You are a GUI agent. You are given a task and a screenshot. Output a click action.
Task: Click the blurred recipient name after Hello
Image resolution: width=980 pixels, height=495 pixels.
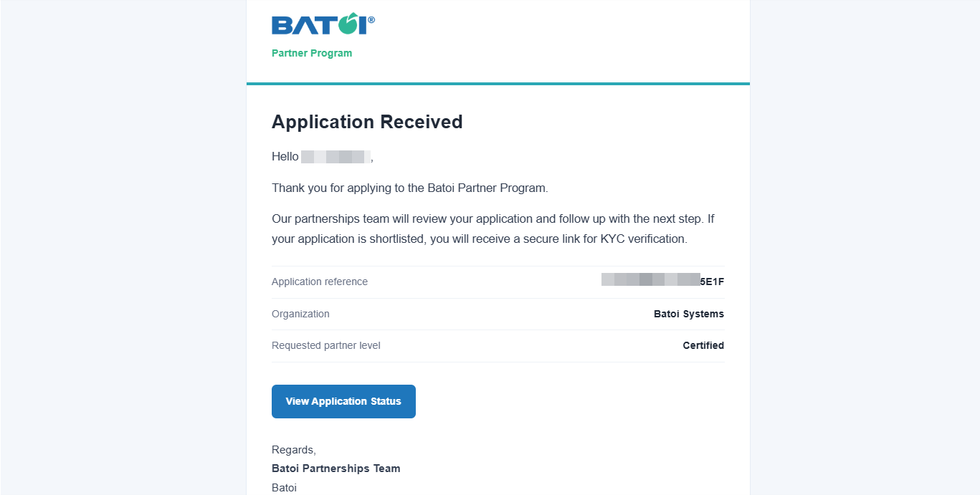click(336, 156)
